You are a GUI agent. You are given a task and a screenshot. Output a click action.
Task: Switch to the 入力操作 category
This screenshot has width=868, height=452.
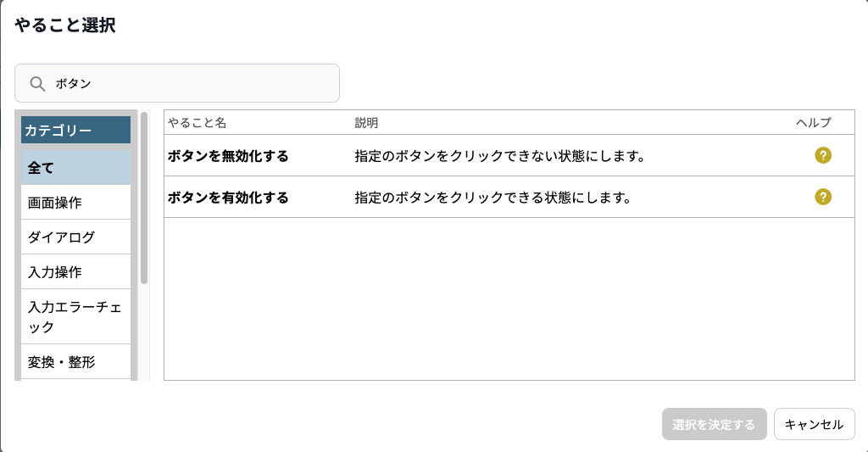75,272
